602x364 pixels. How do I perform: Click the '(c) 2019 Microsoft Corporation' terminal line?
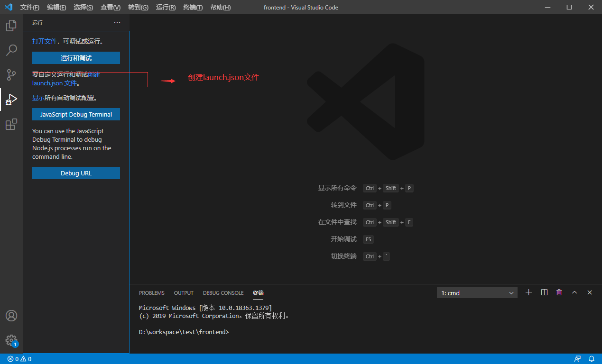214,316
